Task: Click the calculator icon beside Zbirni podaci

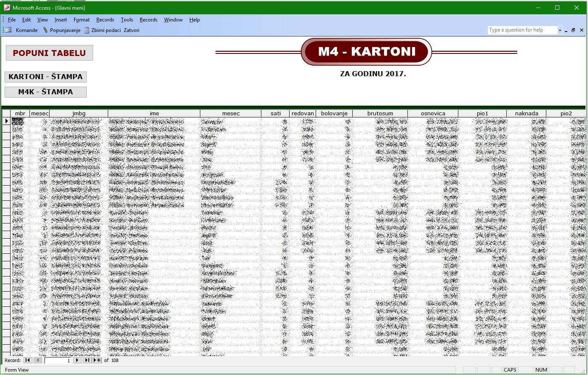Action: 87,30
